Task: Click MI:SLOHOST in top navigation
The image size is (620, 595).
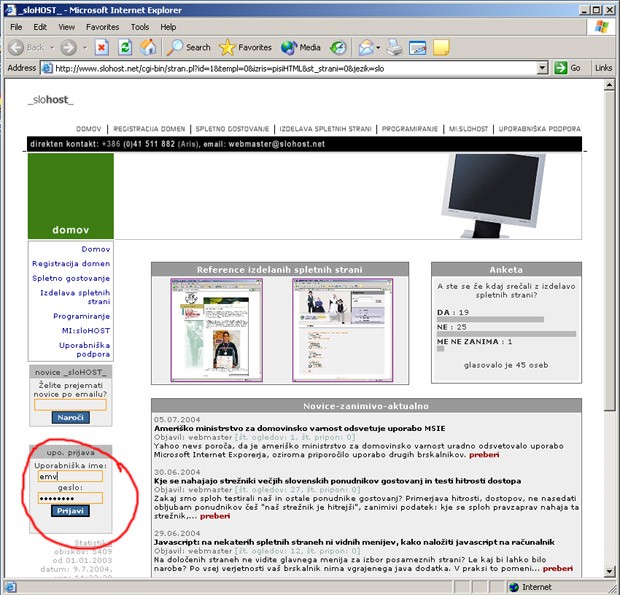Action: 468,129
